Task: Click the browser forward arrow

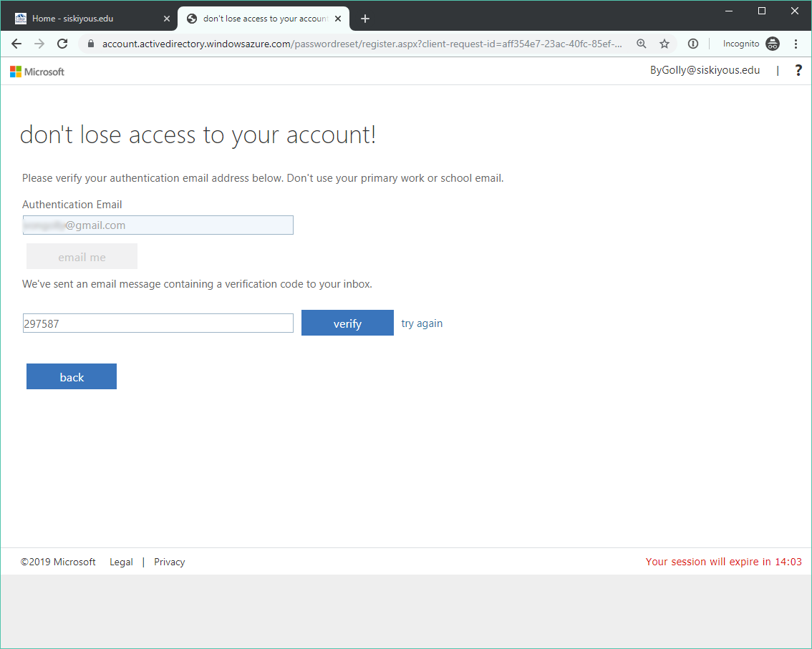Action: (x=39, y=44)
